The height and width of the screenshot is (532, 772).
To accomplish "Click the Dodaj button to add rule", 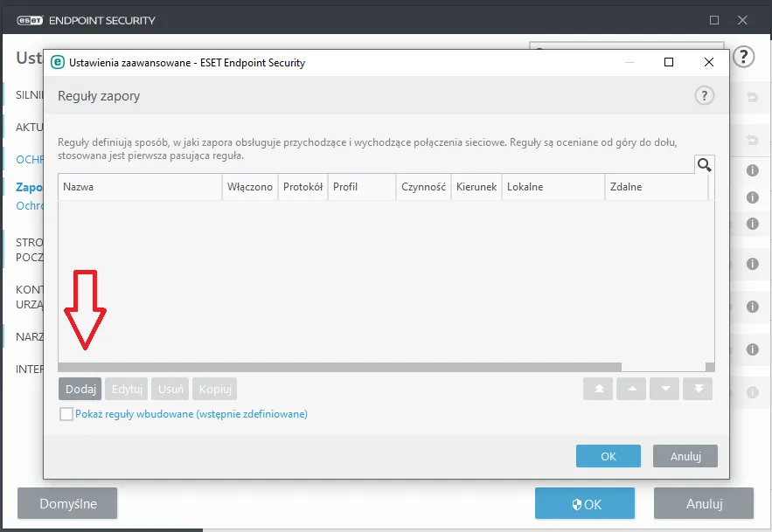I will point(80,390).
